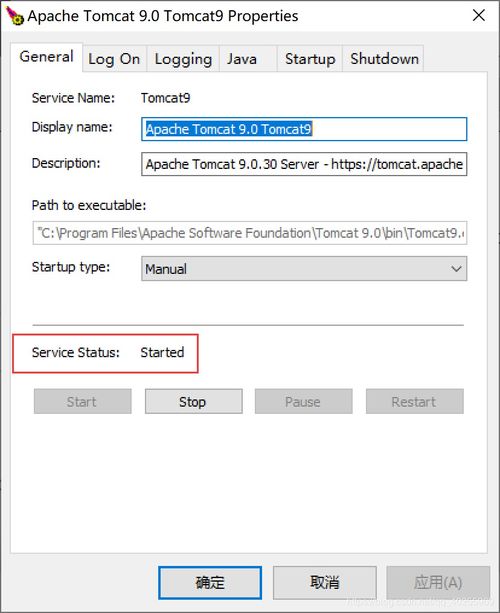Close the Tomcat9 Properties dialog
500x613 pixels.
click(478, 16)
